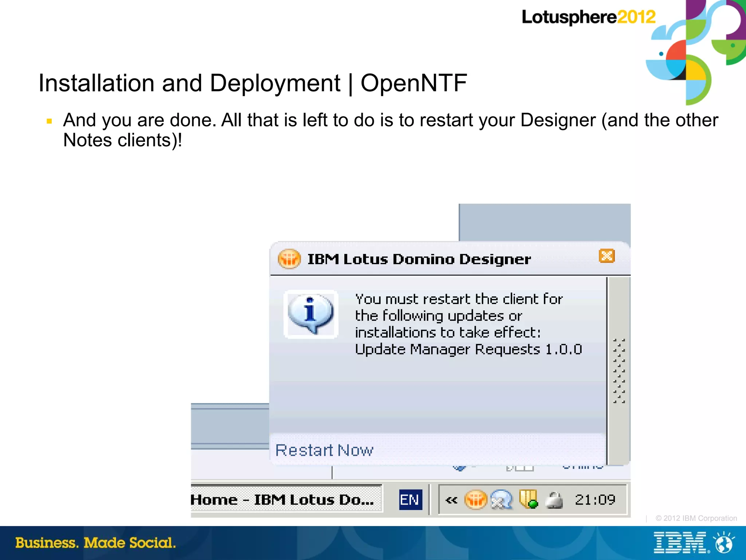Click the padlock tray icon
746x560 pixels.
554,500
